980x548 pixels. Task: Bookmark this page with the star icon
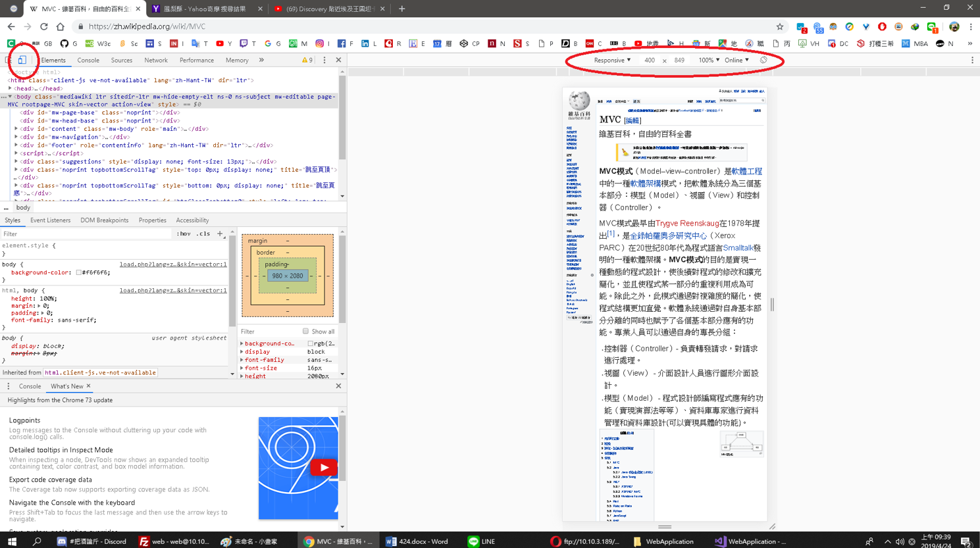[780, 26]
